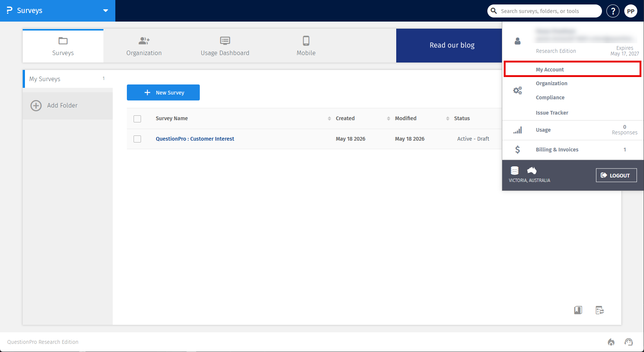
Task: Click the Organization add-users icon
Action: [144, 41]
